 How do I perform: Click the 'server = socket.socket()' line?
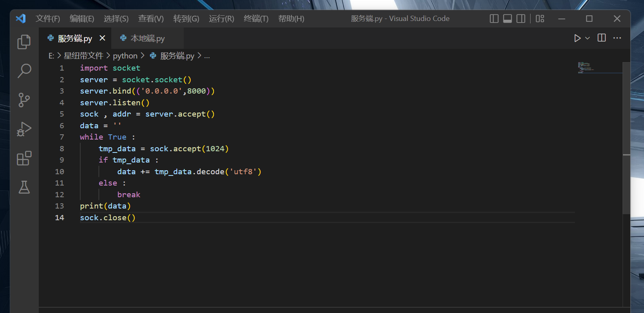(x=136, y=79)
